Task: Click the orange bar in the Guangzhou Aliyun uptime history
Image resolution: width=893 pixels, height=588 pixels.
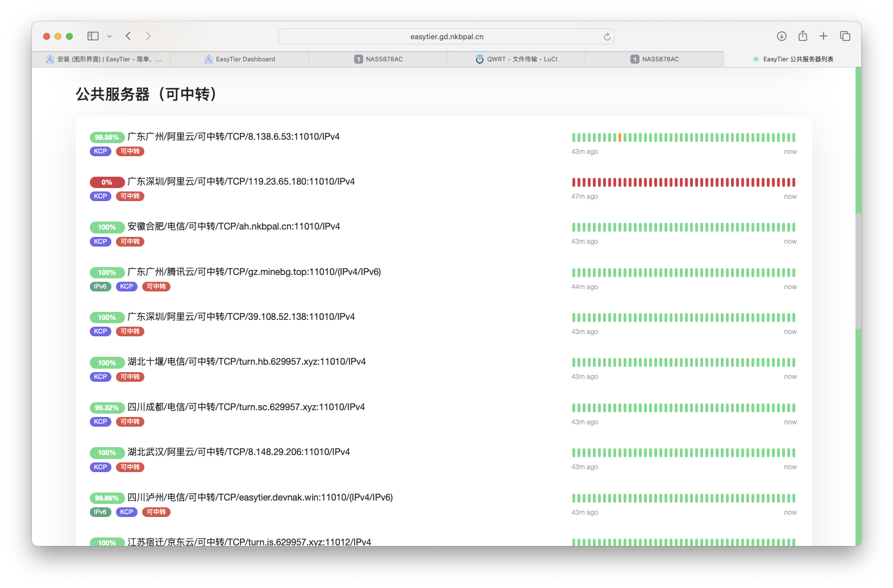Action: tap(620, 137)
